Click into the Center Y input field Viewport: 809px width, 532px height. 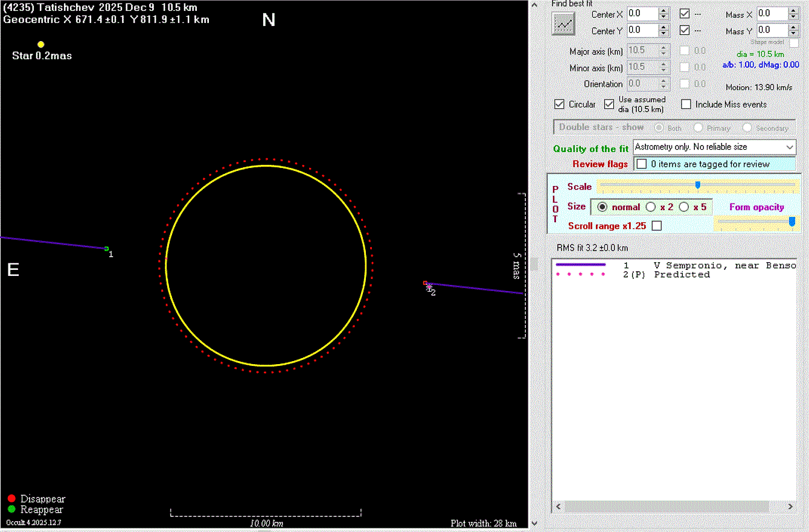point(641,30)
